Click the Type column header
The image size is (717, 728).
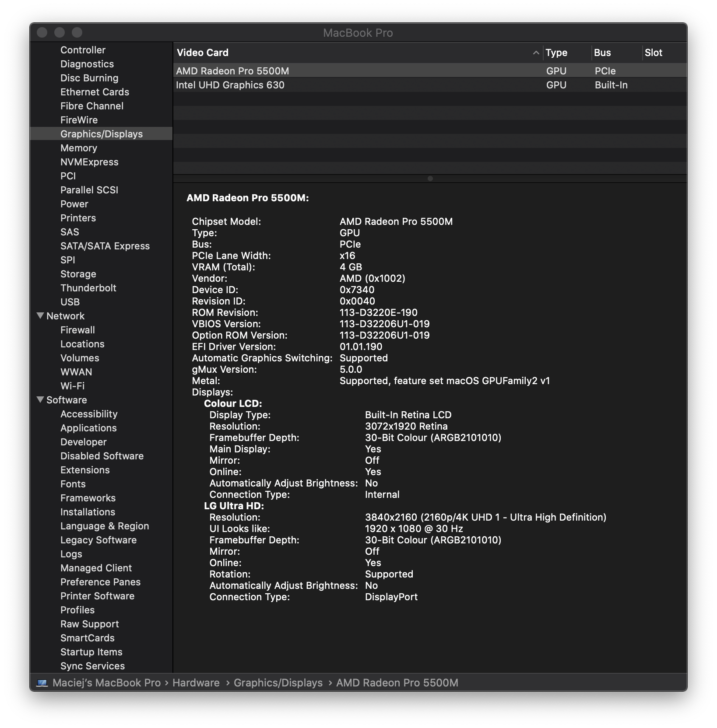tap(556, 52)
